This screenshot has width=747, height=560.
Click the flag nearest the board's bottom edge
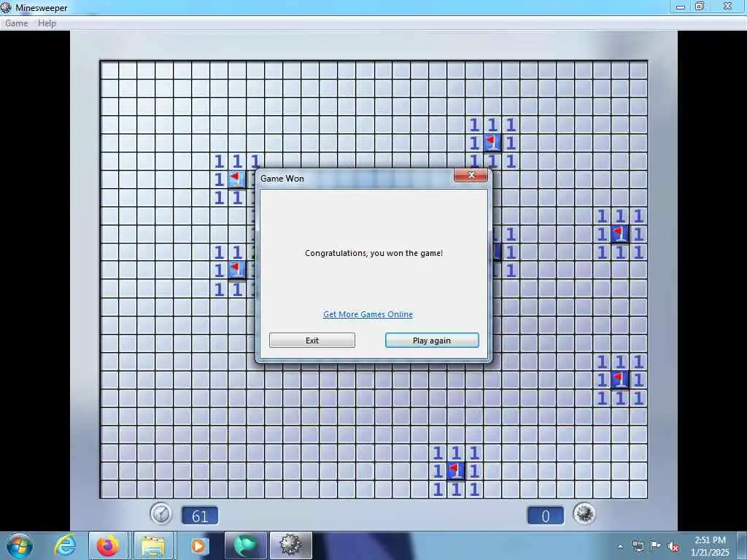point(456,471)
